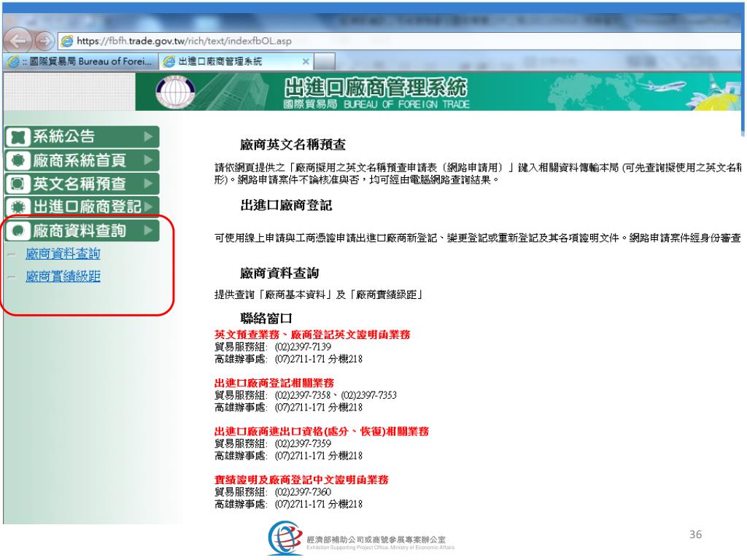Click the footer 經濟部補助公司或商號參展專案辦公室 logo

361,538
